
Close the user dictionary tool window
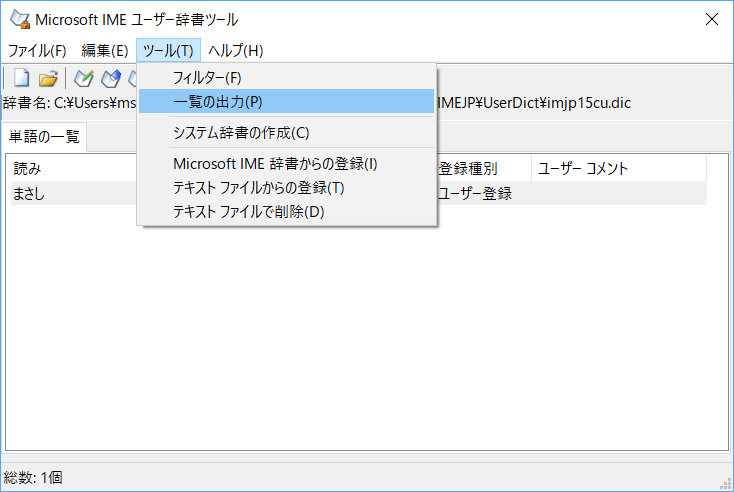pos(712,19)
